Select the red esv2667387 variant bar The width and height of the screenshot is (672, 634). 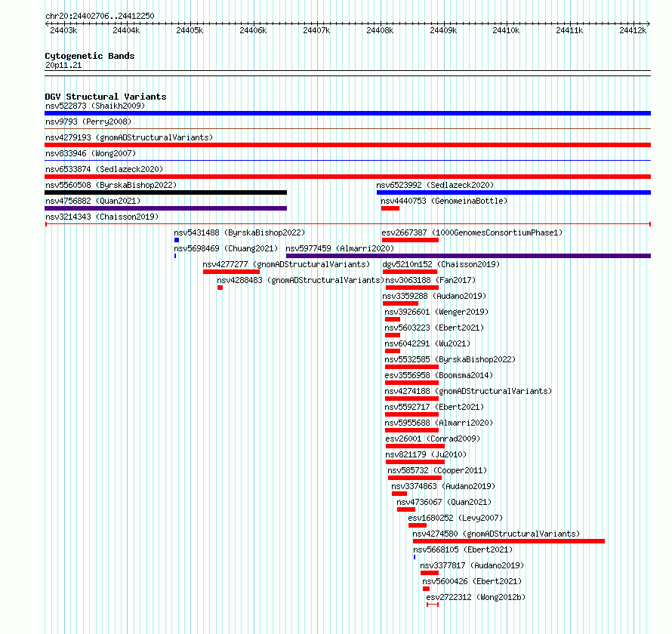click(410, 240)
